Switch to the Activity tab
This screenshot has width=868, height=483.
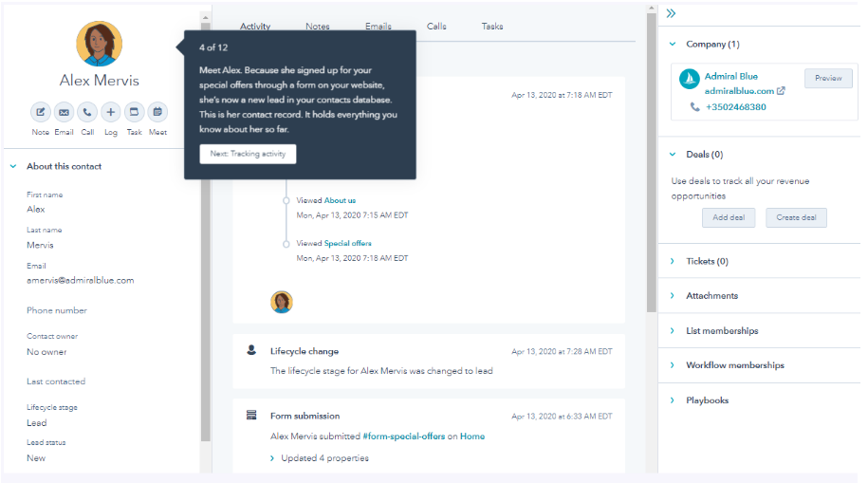[x=255, y=26]
